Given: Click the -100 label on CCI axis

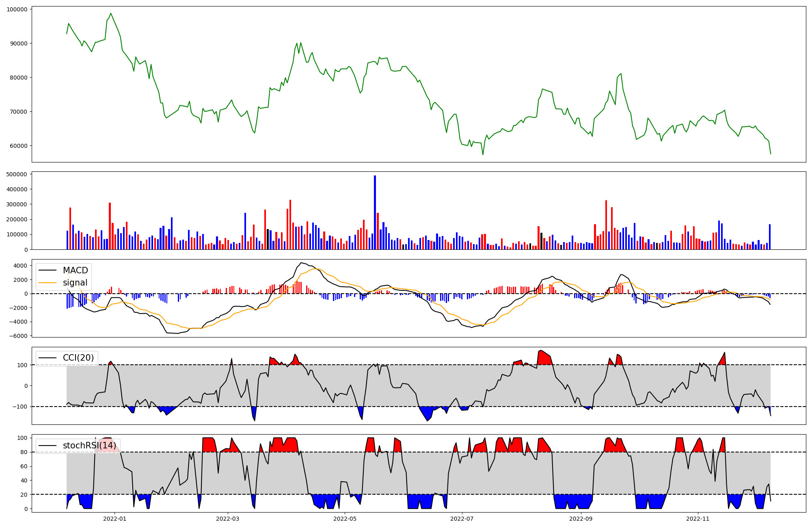Looking at the screenshot, I should pyautogui.click(x=20, y=407).
